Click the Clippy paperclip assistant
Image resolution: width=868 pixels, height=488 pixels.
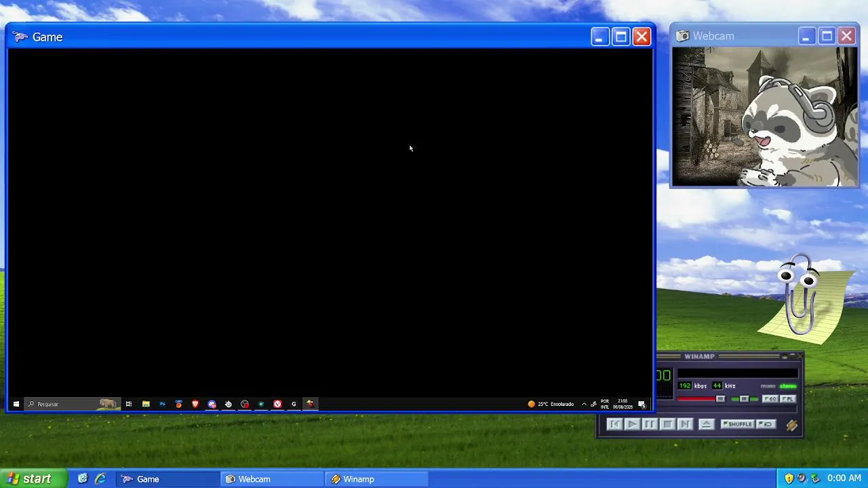(x=801, y=295)
